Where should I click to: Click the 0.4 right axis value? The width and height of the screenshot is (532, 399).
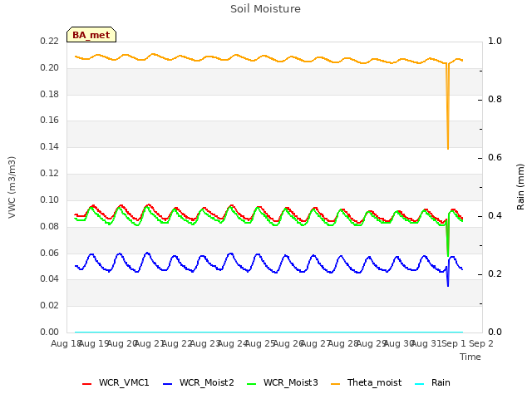click(x=495, y=215)
